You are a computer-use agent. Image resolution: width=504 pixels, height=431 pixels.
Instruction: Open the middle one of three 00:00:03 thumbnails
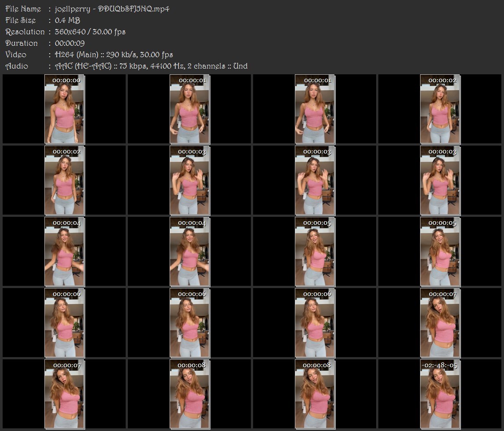[x=315, y=180]
